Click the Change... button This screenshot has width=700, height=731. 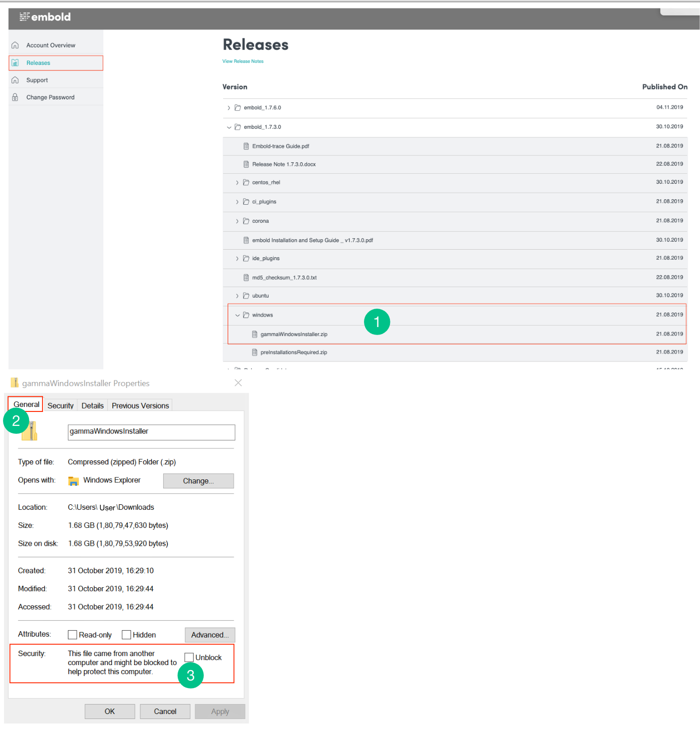[x=198, y=481]
